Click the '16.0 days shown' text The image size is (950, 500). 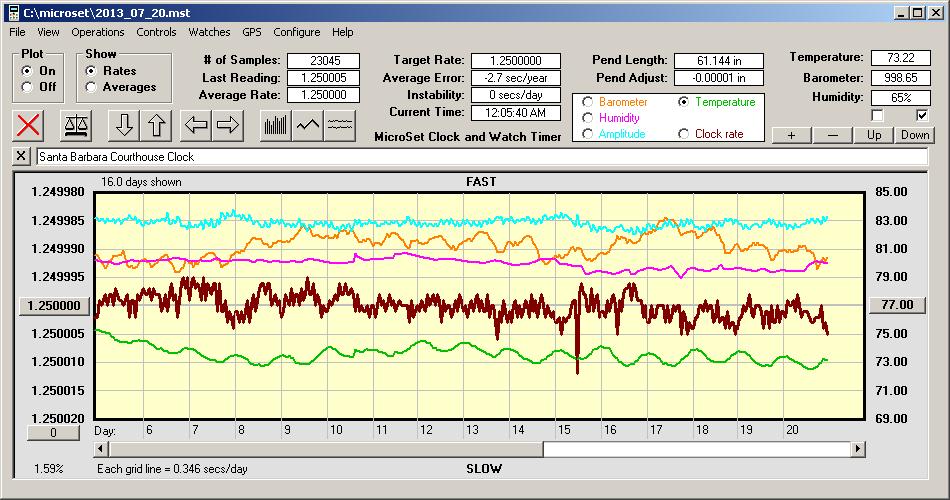(141, 182)
